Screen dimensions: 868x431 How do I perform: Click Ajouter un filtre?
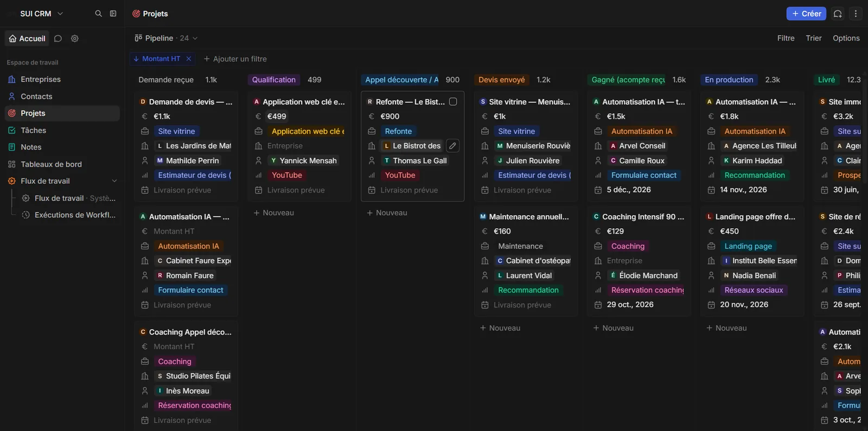coord(235,59)
